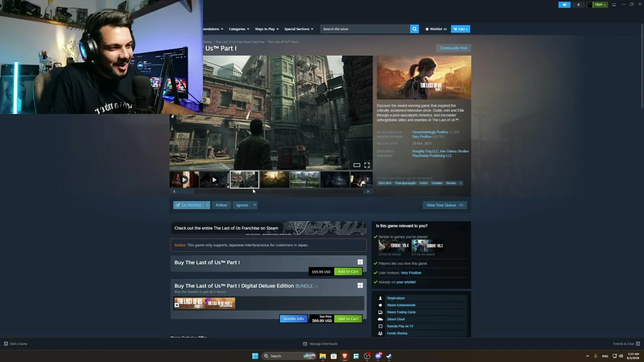Open the Wishlist page from the store nav

pyautogui.click(x=436, y=29)
